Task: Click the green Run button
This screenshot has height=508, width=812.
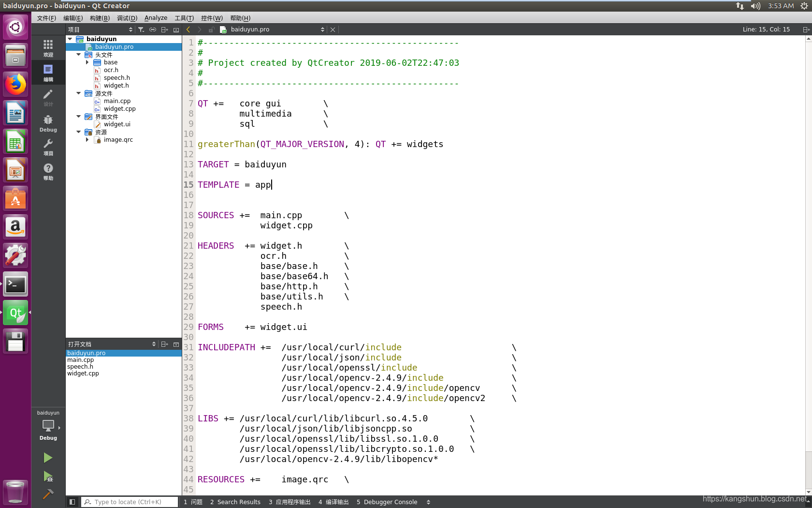Action: tap(48, 458)
